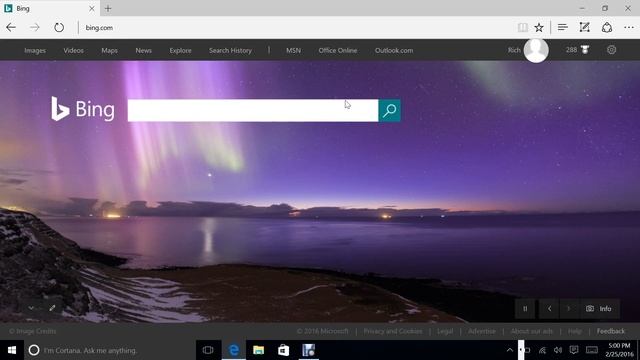Open the Feedback link
This screenshot has height=360, width=640.
click(x=611, y=331)
